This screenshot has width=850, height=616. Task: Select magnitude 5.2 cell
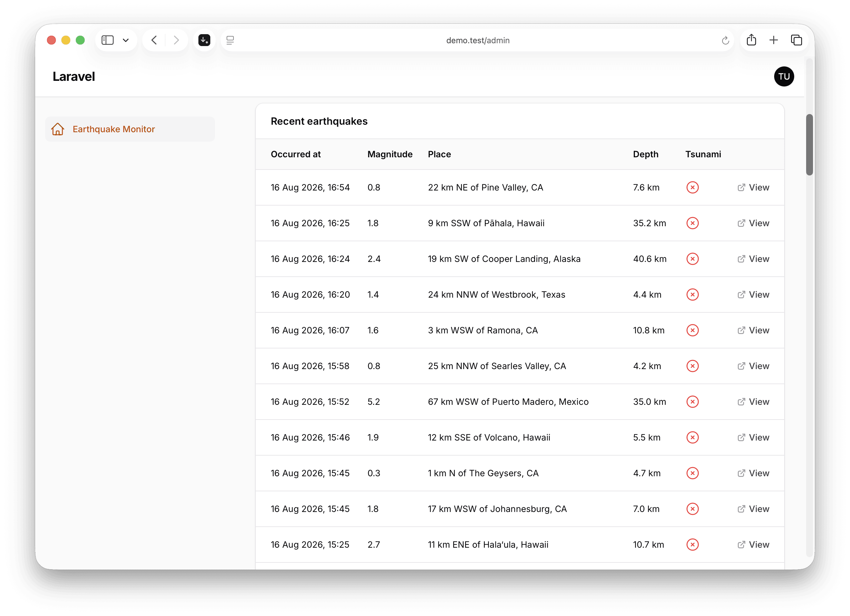pyautogui.click(x=374, y=402)
